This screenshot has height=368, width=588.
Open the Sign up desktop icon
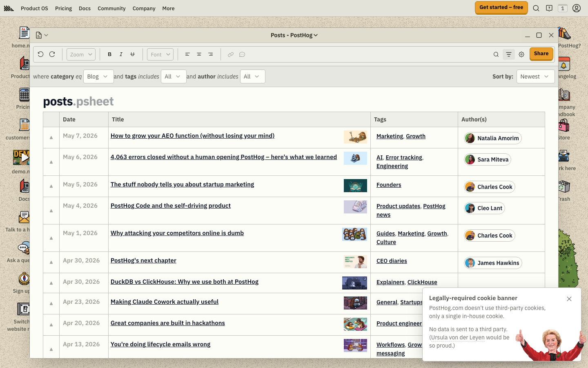pyautogui.click(x=22, y=283)
